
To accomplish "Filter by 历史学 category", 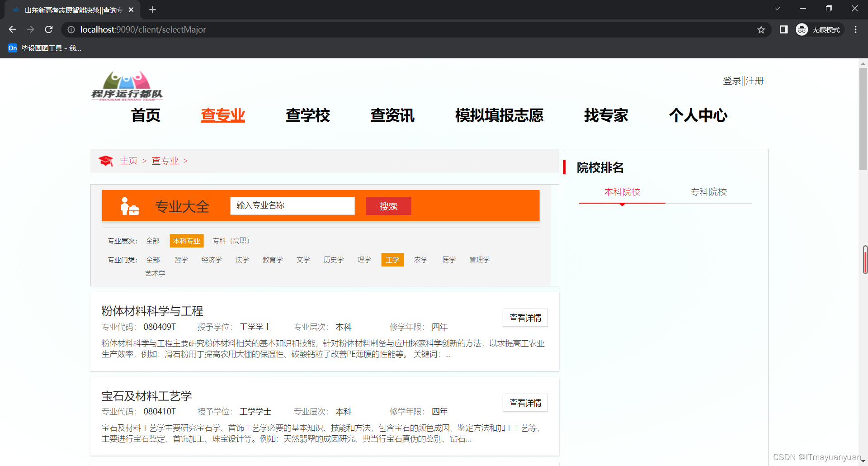I will pos(334,260).
